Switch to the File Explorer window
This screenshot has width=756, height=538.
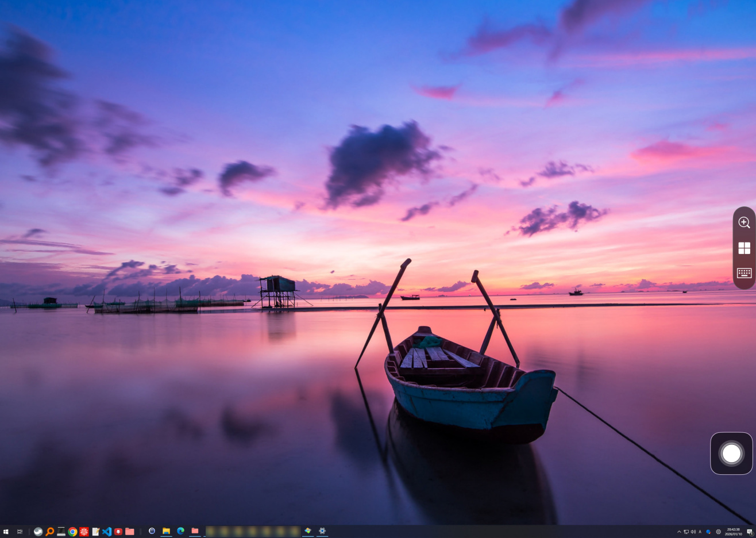click(166, 531)
